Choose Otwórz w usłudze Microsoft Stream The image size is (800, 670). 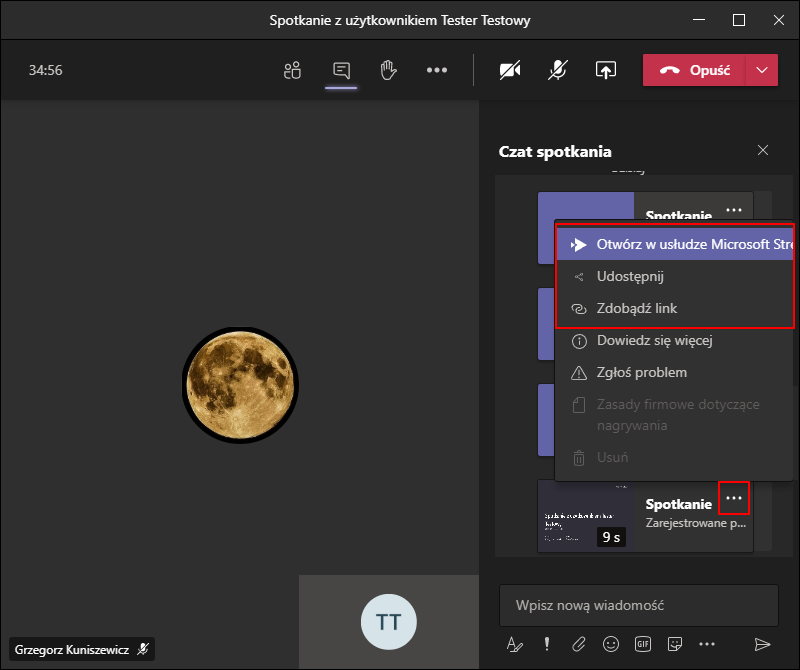674,244
